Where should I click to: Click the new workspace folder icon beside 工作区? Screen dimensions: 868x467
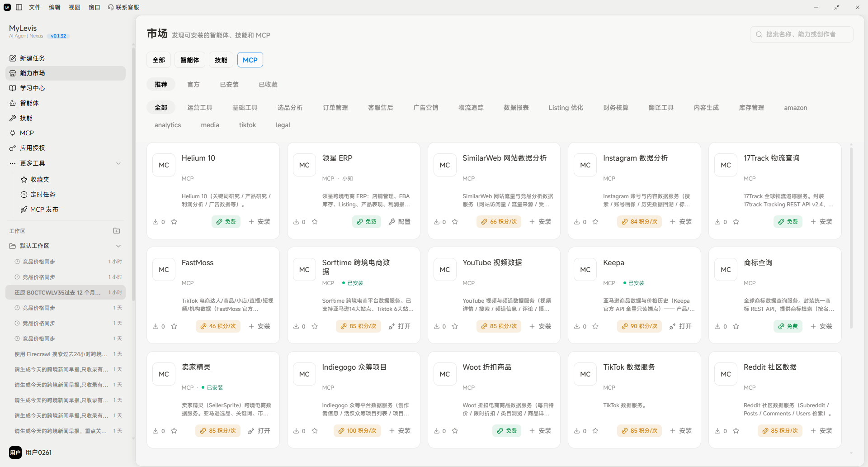coord(117,231)
